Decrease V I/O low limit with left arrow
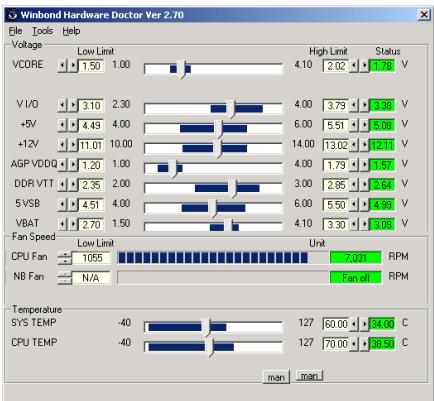Image resolution: width=434 pixels, height=401 pixels. (x=62, y=105)
